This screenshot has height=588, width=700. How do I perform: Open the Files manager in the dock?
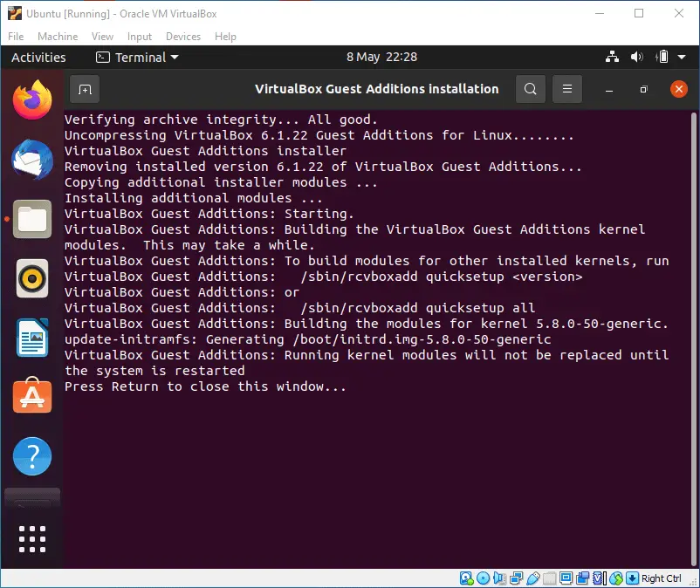click(x=32, y=219)
